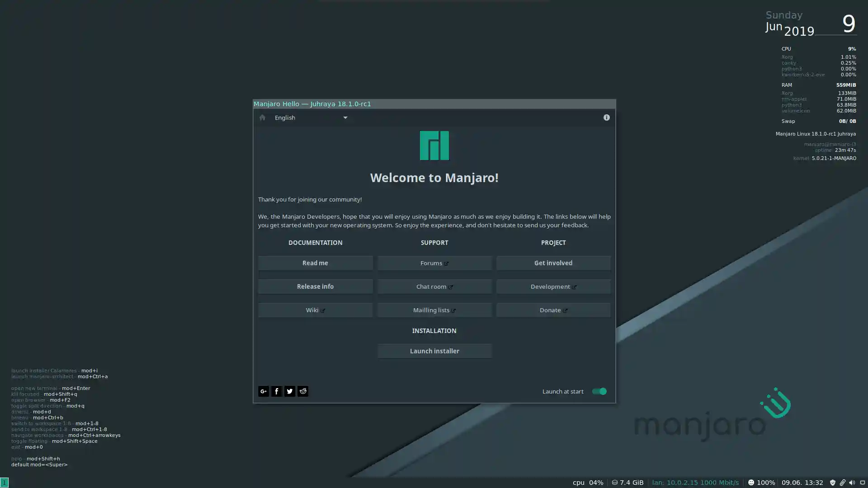The height and width of the screenshot is (488, 868).
Task: Open the Release info page
Action: [x=315, y=286]
